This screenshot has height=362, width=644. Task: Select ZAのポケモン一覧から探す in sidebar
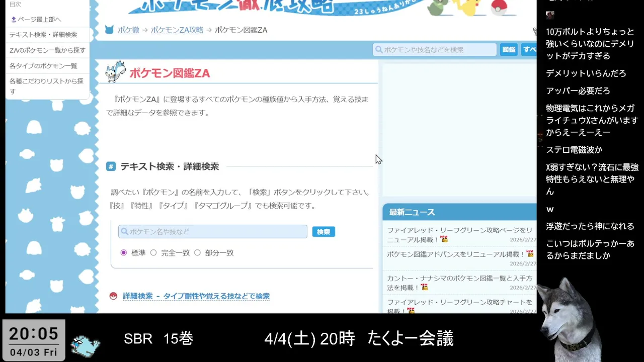tap(47, 50)
